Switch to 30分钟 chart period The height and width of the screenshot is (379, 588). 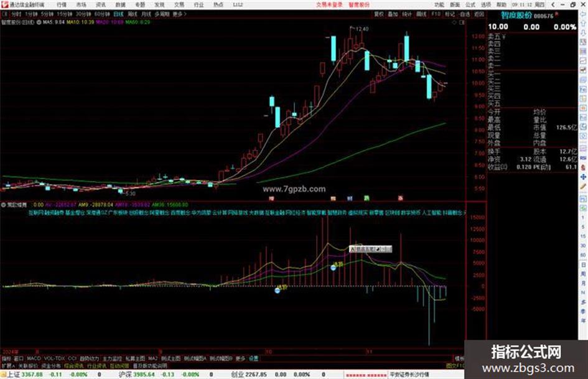click(x=83, y=14)
